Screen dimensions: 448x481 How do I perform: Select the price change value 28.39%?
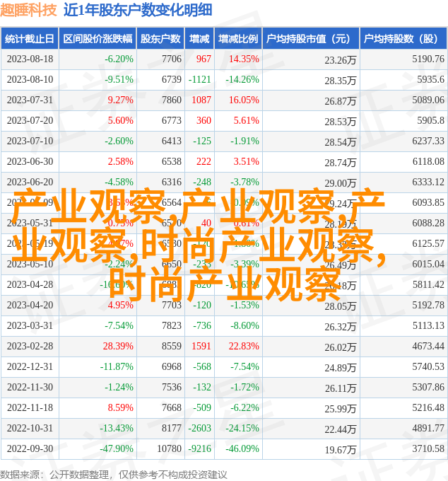118,347
